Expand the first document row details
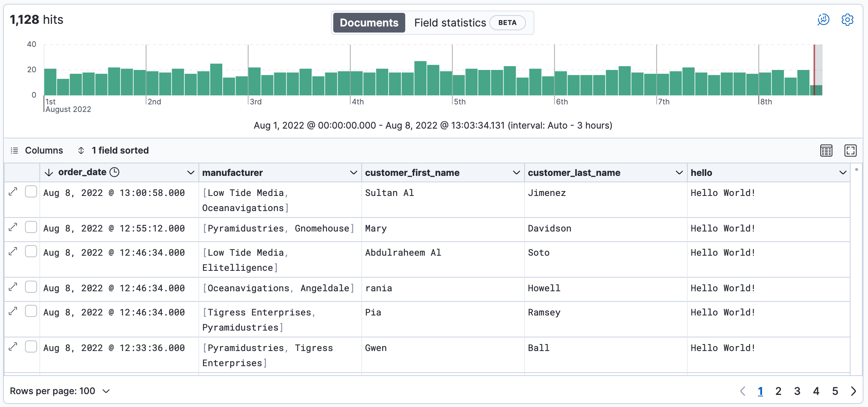This screenshot has width=868, height=407. tap(13, 191)
